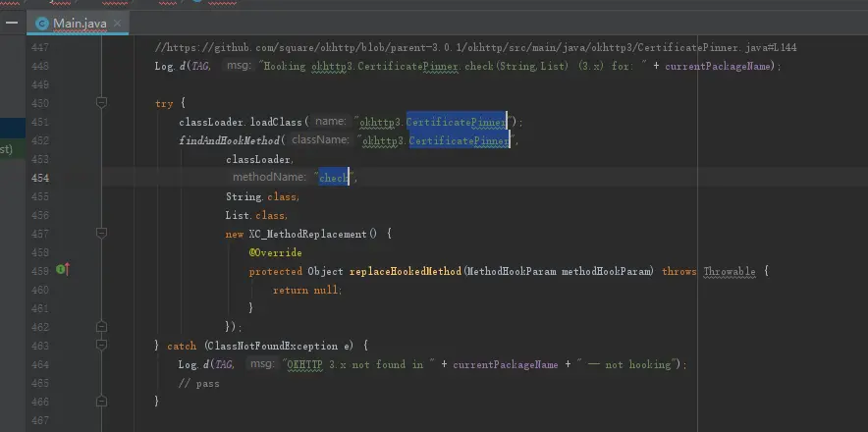
Task: Collapse the XC_MethodReplacement fold at line 457
Action: pos(101,233)
